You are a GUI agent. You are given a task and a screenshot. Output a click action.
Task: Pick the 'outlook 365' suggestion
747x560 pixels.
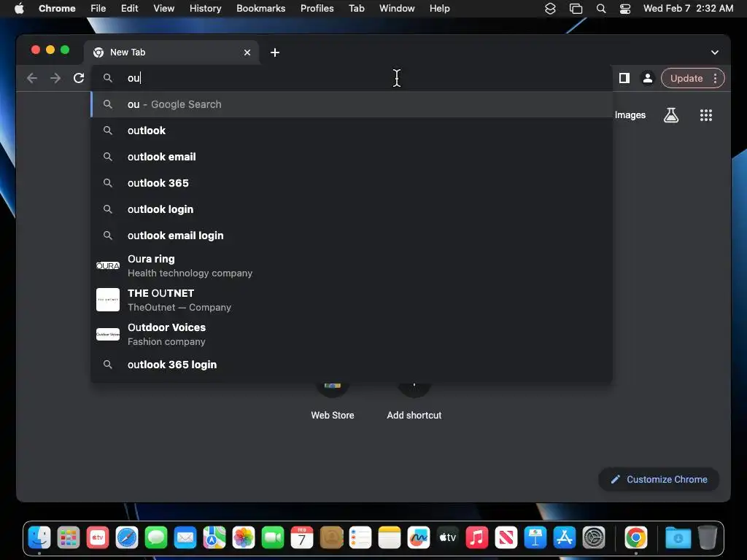[352, 183]
